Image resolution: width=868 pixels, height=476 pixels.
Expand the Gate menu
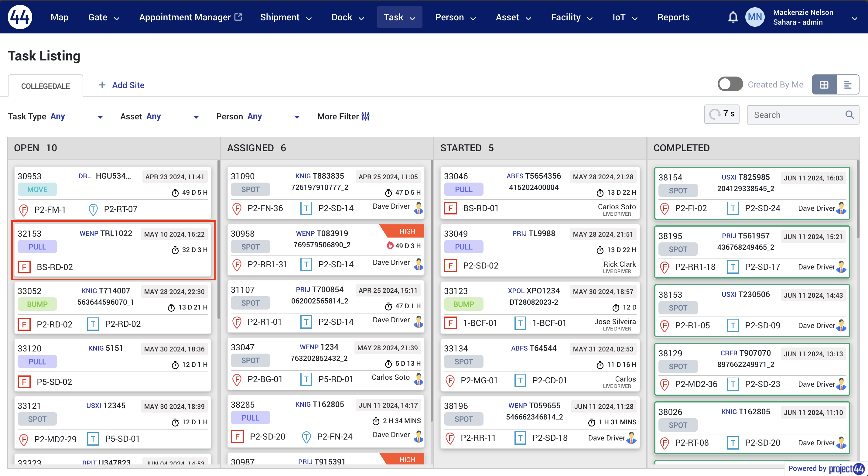[x=104, y=17]
